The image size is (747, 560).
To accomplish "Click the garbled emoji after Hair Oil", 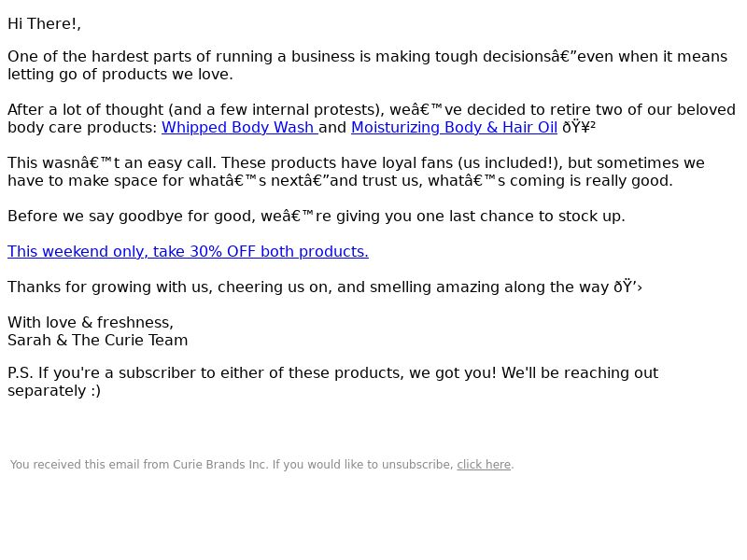I will [579, 128].
